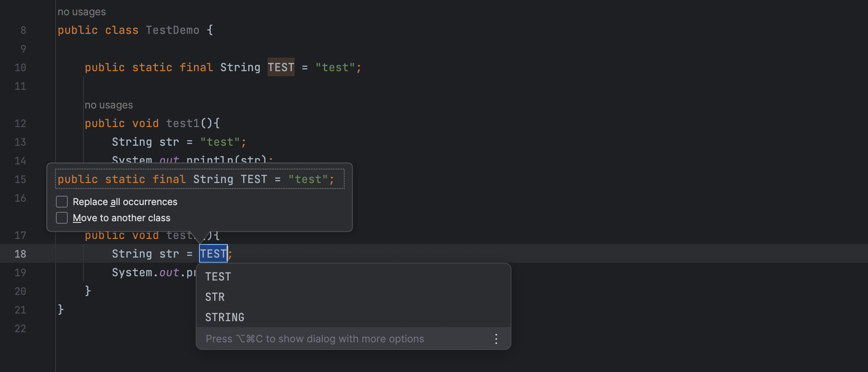
Task: Choose STR from the name suggestions list
Action: (x=215, y=297)
